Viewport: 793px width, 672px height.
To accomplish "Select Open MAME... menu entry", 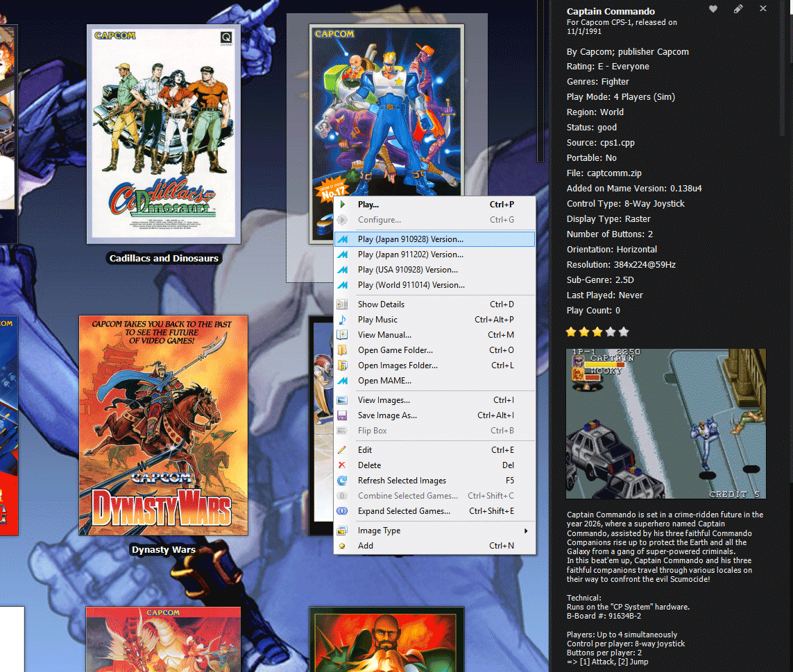I will point(434,381).
